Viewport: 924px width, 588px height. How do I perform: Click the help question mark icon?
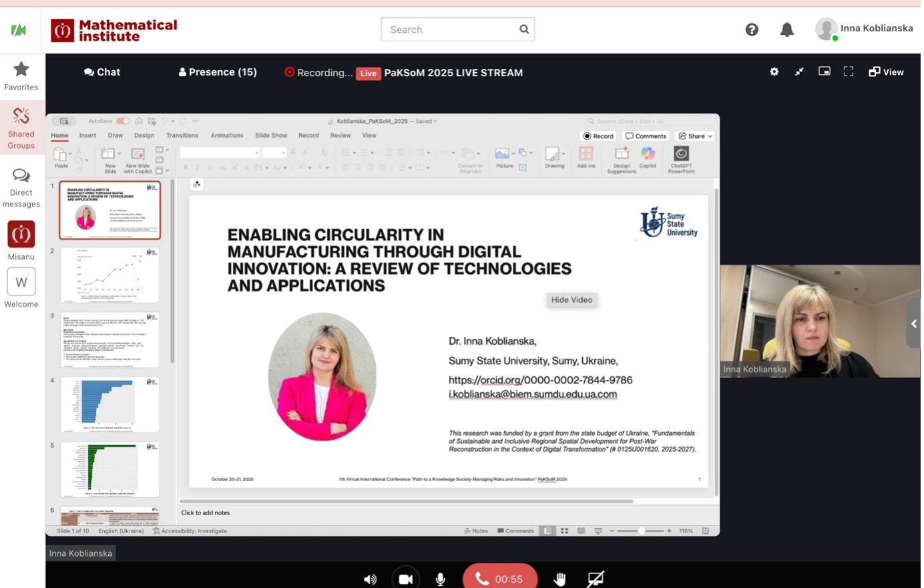(752, 29)
